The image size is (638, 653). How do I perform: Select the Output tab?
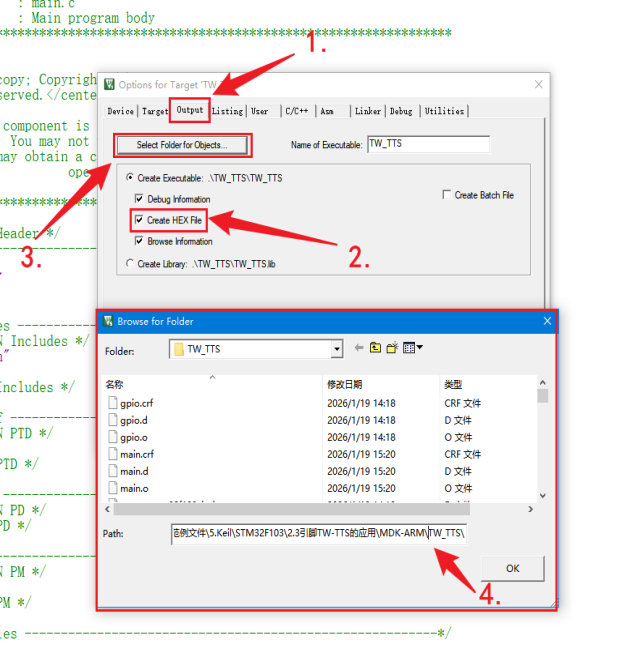189,110
